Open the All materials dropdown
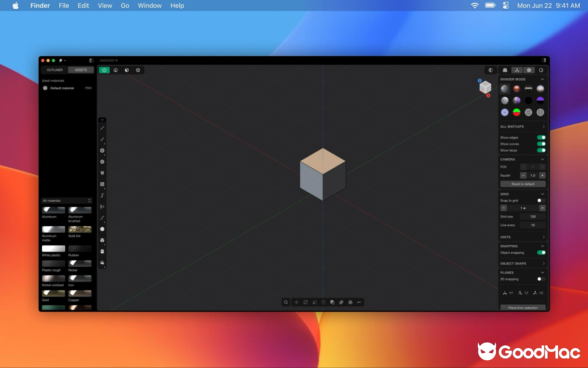Viewport: 588px width, 368px height. (67, 201)
